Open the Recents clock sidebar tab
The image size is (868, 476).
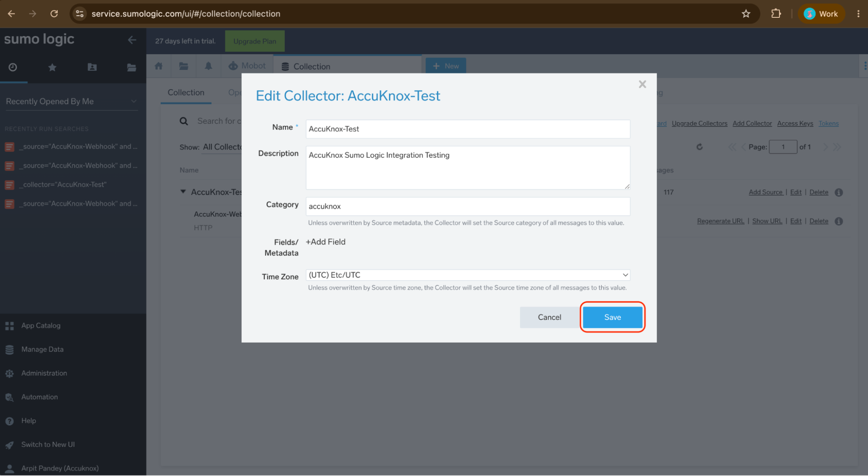pos(13,67)
